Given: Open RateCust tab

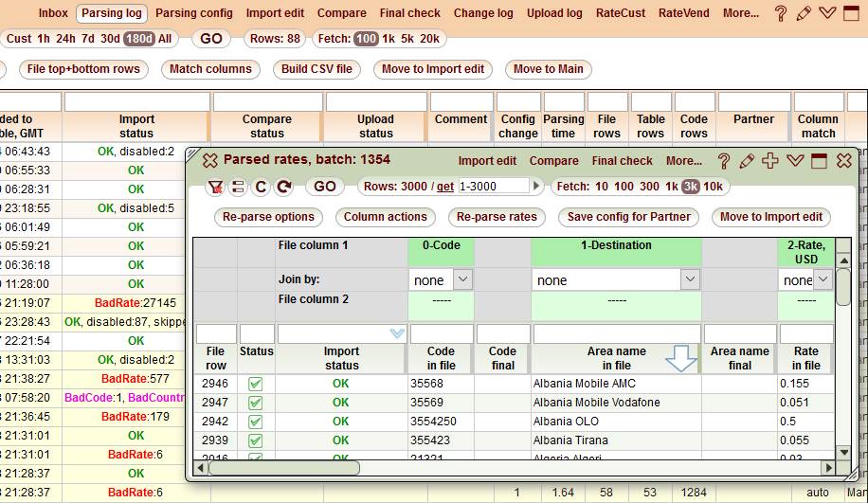Looking at the screenshot, I should coord(621,12).
